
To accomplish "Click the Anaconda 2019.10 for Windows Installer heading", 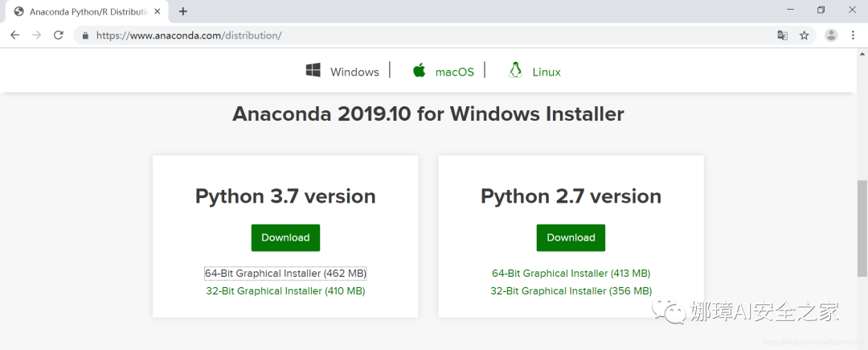I will pyautogui.click(x=428, y=114).
